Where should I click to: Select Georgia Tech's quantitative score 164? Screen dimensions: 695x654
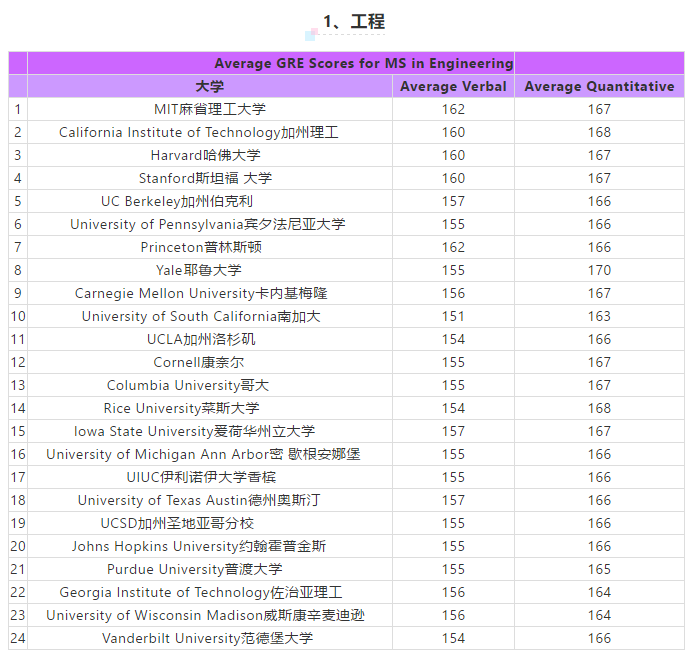599,592
